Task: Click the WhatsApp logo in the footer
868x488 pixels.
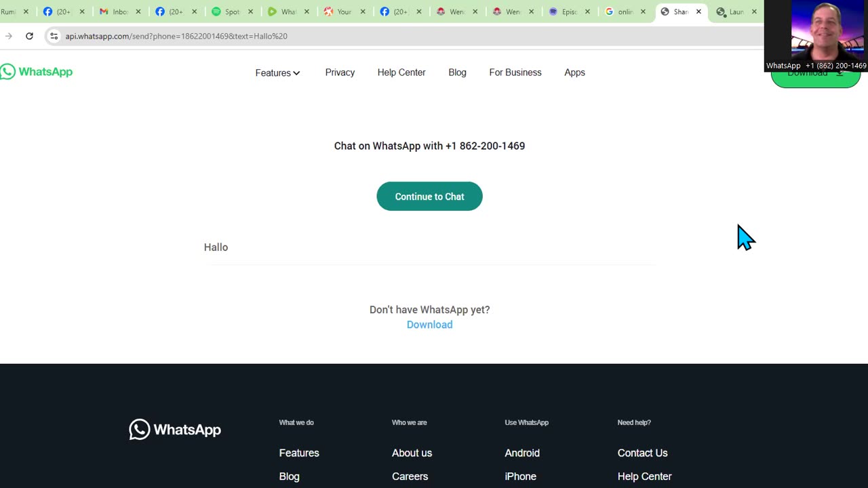Action: point(175,430)
